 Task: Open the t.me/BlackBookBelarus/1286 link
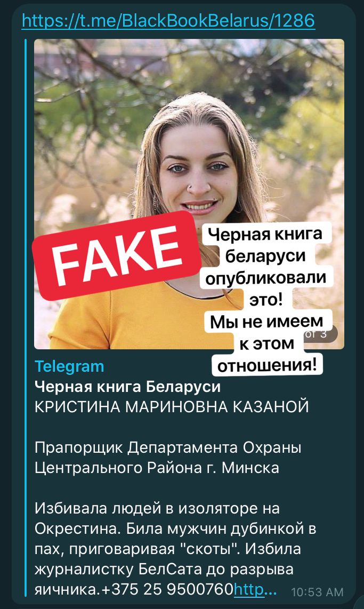click(x=168, y=21)
